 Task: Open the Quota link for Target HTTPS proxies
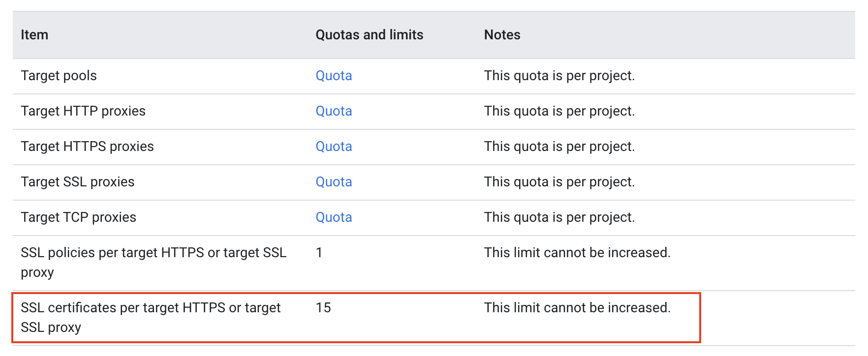(x=334, y=147)
